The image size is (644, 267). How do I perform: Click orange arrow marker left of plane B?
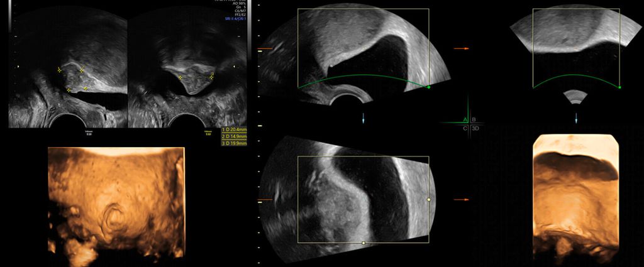(x=462, y=48)
